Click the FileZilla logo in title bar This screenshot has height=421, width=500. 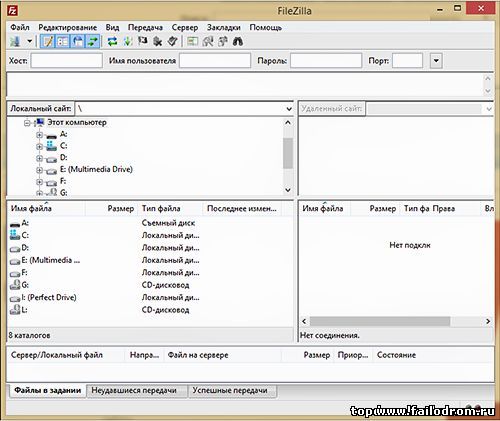[x=13, y=10]
